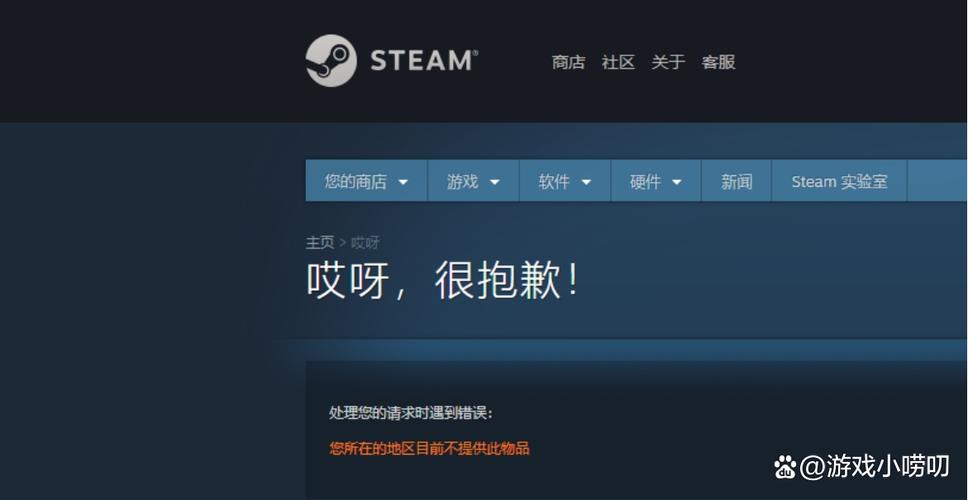
Task: Click the Steam logo icon
Action: pos(331,60)
